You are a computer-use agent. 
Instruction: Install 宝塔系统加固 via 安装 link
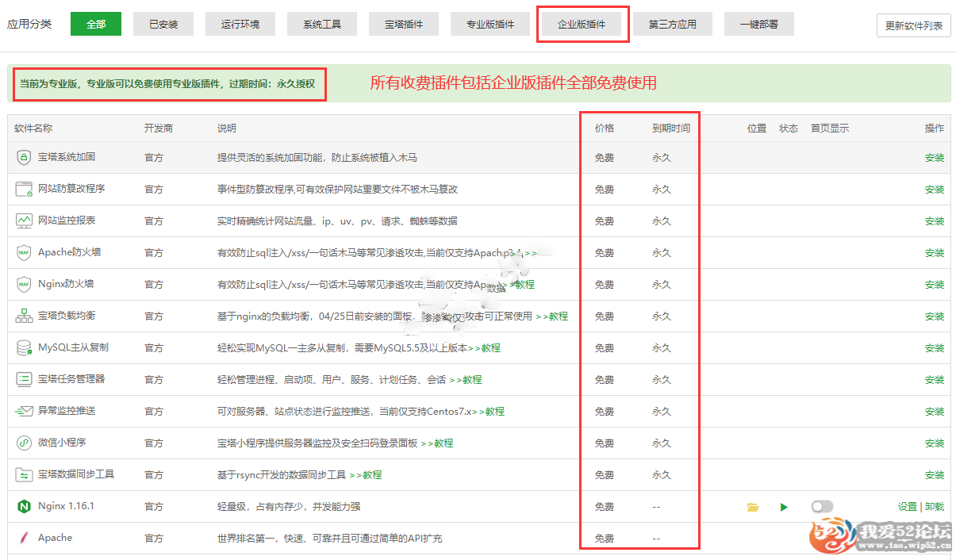935,158
